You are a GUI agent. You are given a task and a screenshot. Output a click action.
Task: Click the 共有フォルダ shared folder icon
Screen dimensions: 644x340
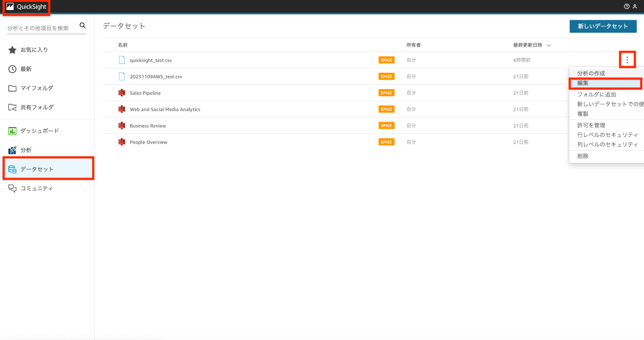point(12,107)
